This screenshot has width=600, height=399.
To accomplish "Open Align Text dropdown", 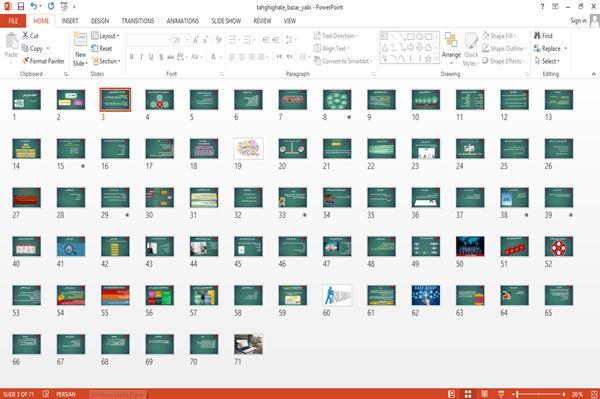I will tap(332, 48).
